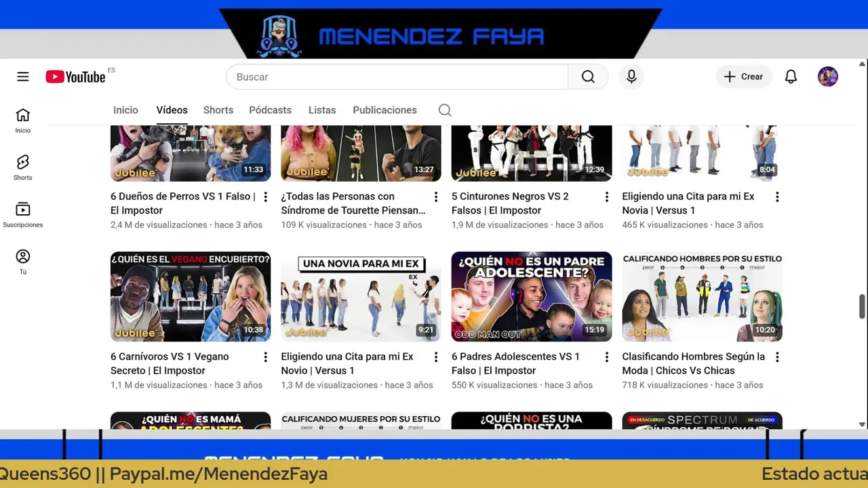Open the 5 Cinturones Negros thumbnail
Image resolution: width=868 pixels, height=488 pixels.
coord(532,153)
